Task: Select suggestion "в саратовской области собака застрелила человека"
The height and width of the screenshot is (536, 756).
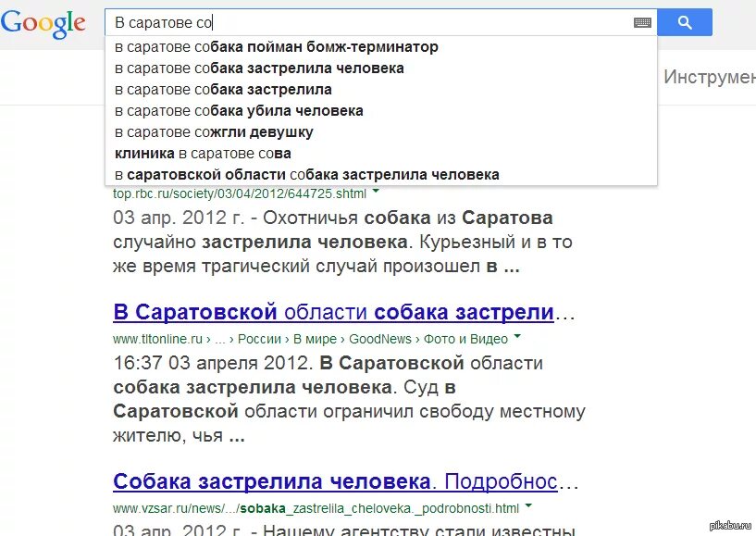Action: [x=381, y=174]
